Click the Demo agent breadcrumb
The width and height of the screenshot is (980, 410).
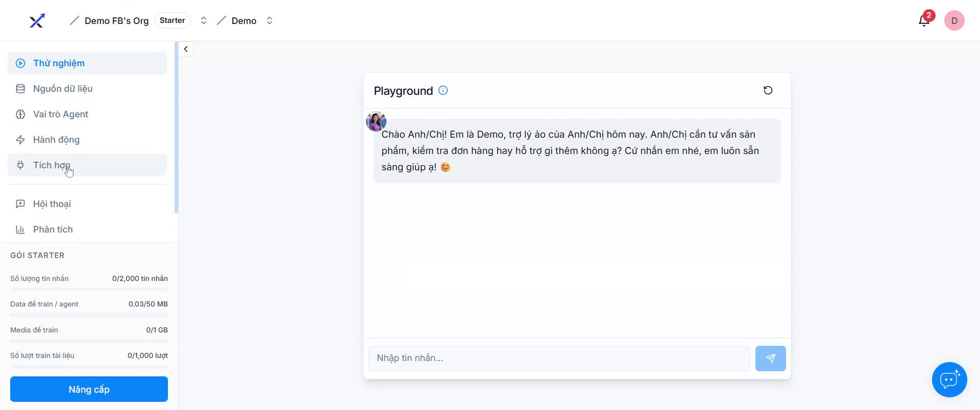(x=244, y=21)
